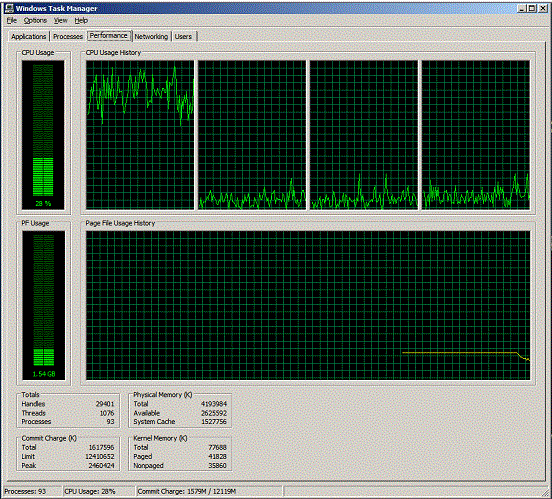Open the File menu

click(12, 20)
